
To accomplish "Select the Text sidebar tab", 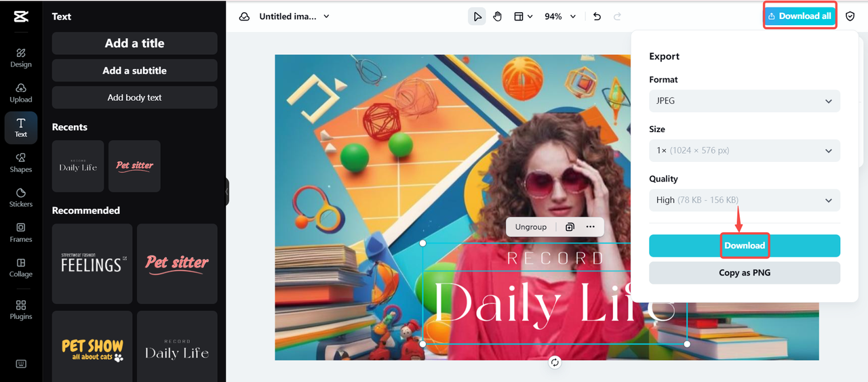I will coord(21,127).
